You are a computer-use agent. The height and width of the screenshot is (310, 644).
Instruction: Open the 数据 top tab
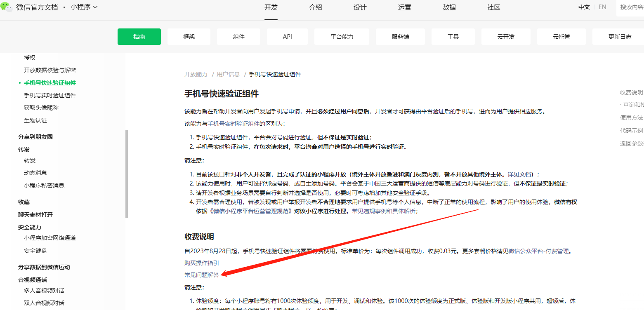(x=449, y=7)
